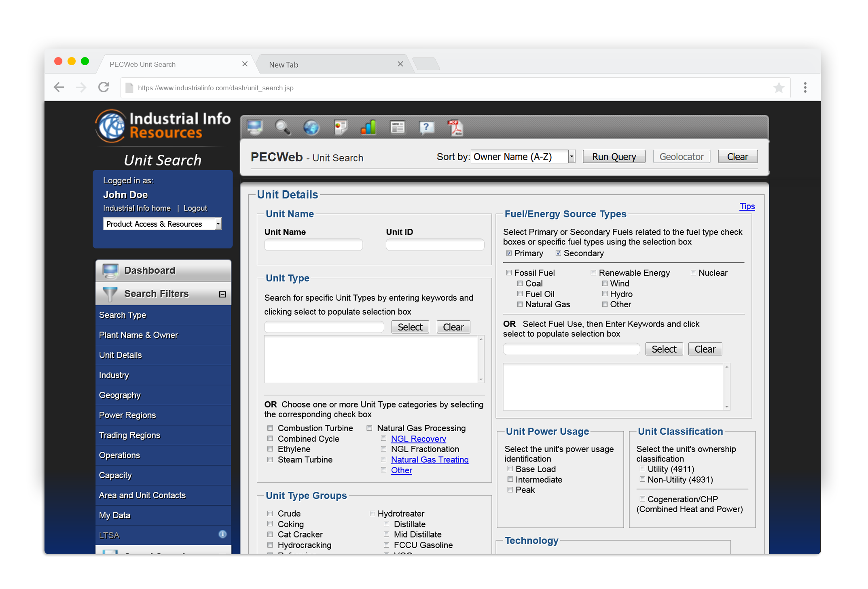Image resolution: width=868 pixels, height=589 pixels.
Task: Open Geography filter
Action: pyautogui.click(x=163, y=395)
